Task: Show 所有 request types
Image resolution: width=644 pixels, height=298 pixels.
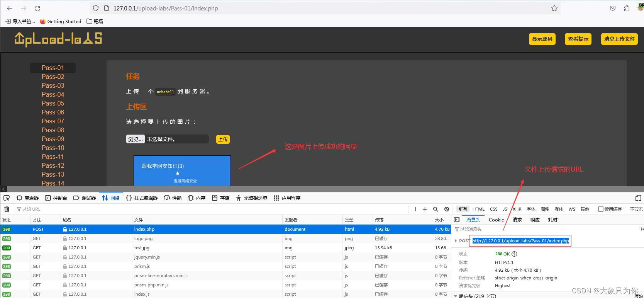Action: click(463, 209)
